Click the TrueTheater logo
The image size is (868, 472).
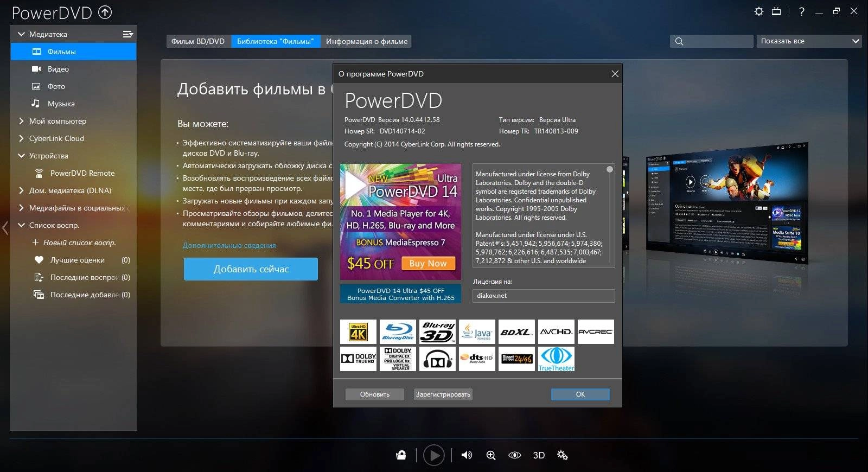556,359
